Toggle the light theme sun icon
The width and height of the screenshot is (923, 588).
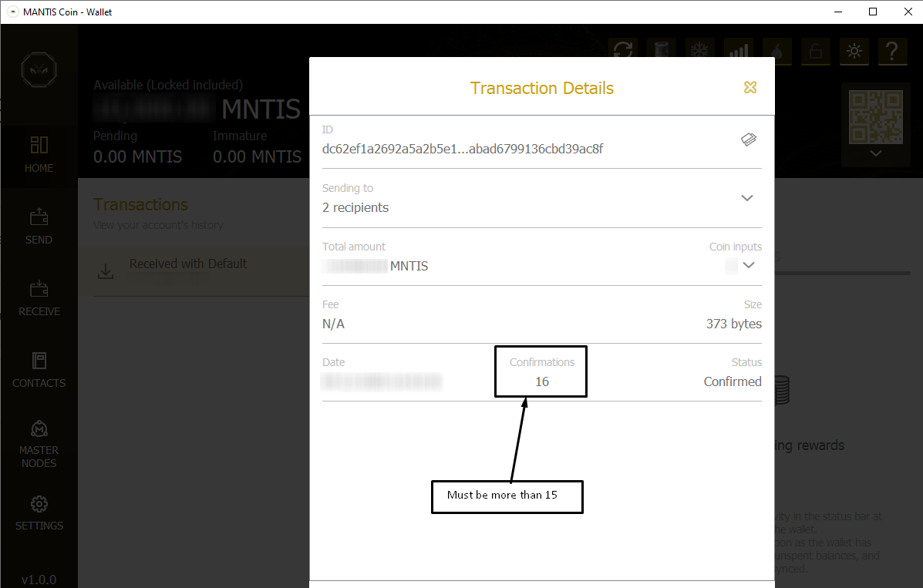(x=854, y=51)
